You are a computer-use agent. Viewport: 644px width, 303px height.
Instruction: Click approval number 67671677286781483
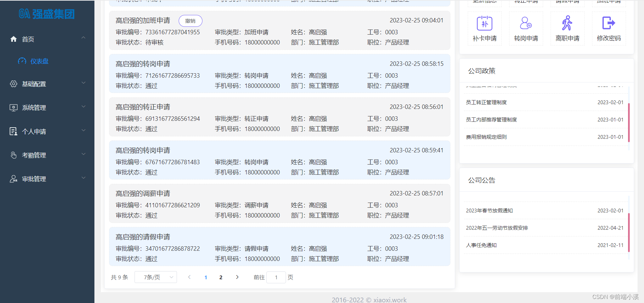click(x=173, y=162)
